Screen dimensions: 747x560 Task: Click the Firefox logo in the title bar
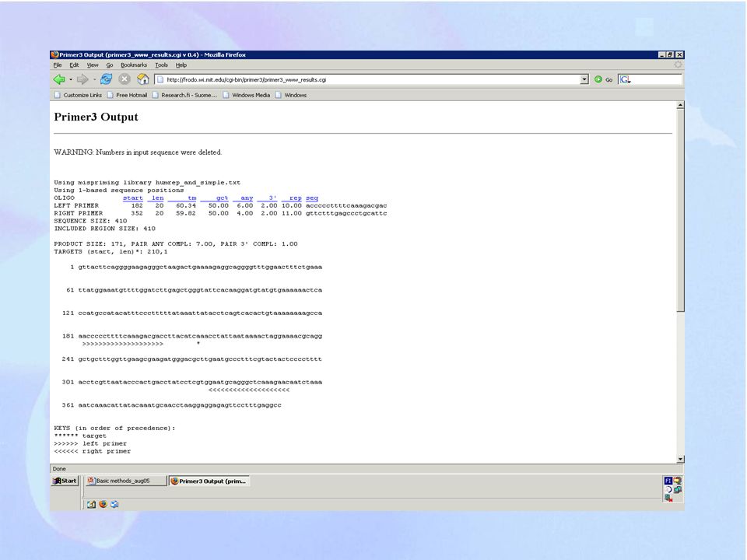click(x=54, y=54)
